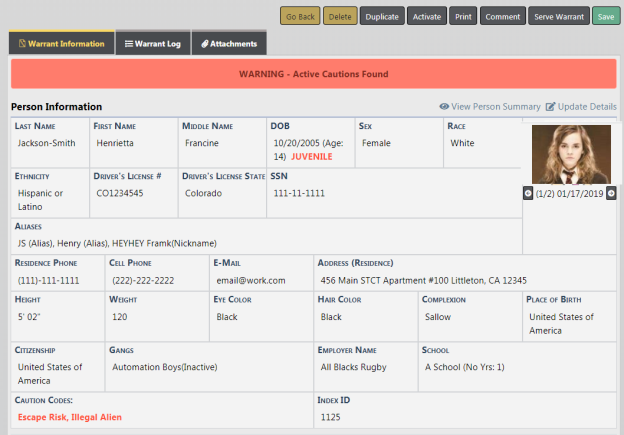Click the Go Back button
This screenshot has height=435, width=624.
(x=301, y=17)
